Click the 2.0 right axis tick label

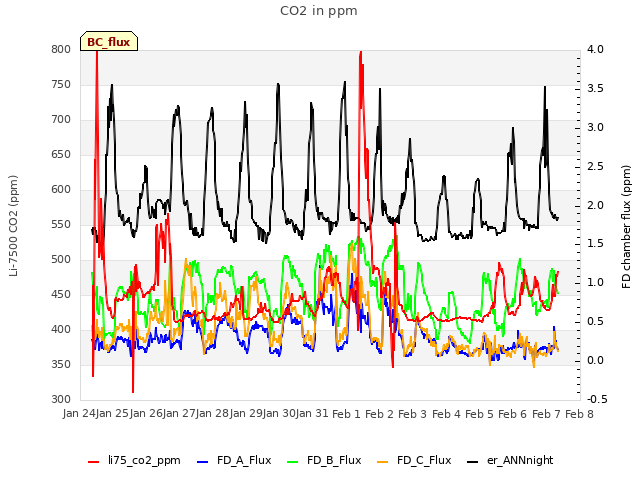coord(595,205)
